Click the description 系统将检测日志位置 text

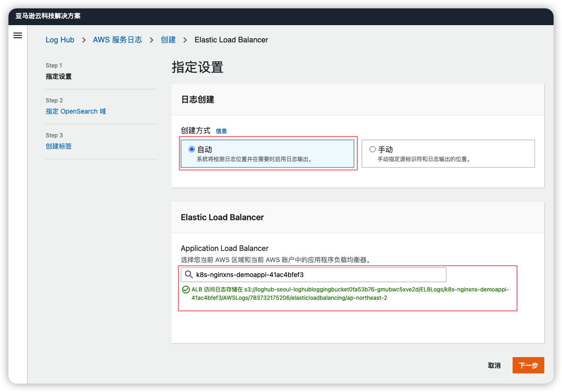(254, 159)
